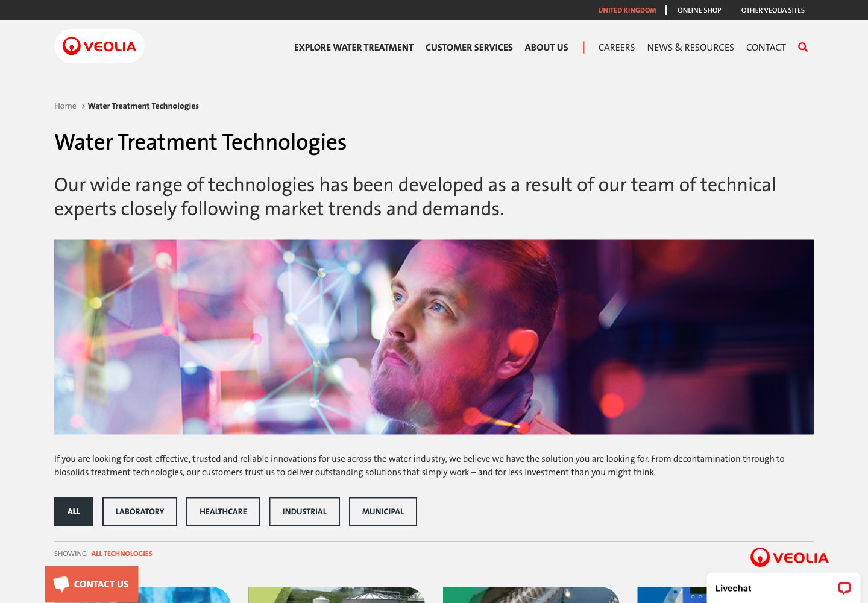
Task: Click the Home breadcrumb link
Action: [x=65, y=106]
